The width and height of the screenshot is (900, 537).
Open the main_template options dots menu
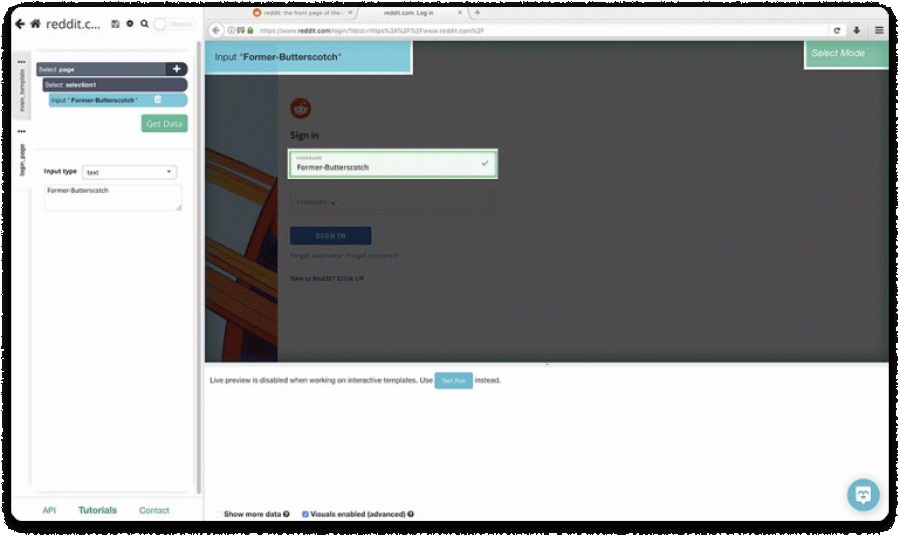[x=22, y=61]
